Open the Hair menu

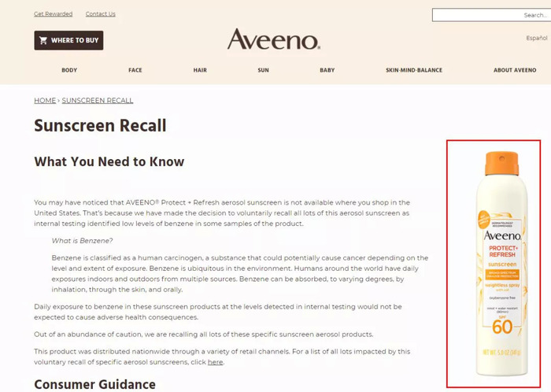(x=200, y=70)
